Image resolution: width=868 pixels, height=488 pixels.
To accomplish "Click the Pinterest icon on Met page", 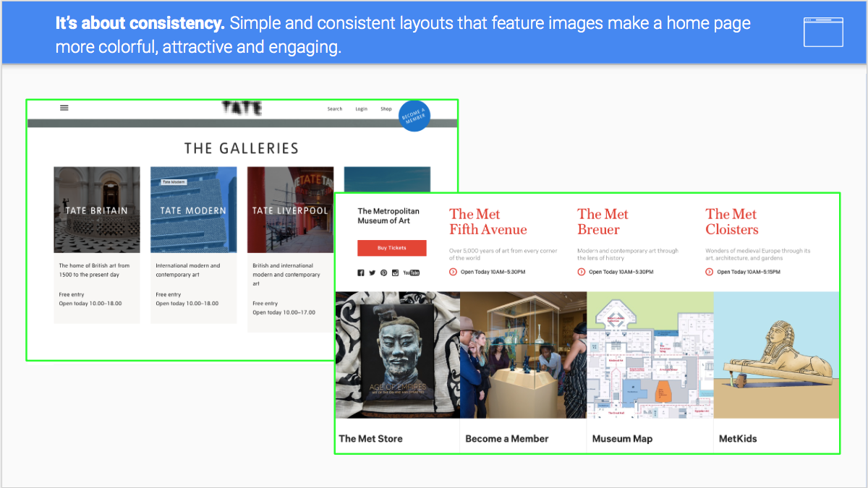I will tap(383, 273).
